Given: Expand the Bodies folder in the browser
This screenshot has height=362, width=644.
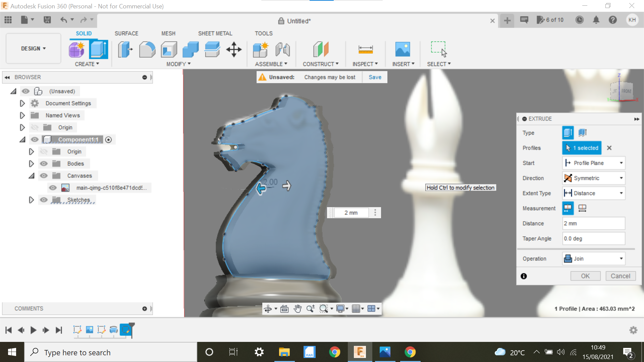Looking at the screenshot, I should 32,164.
